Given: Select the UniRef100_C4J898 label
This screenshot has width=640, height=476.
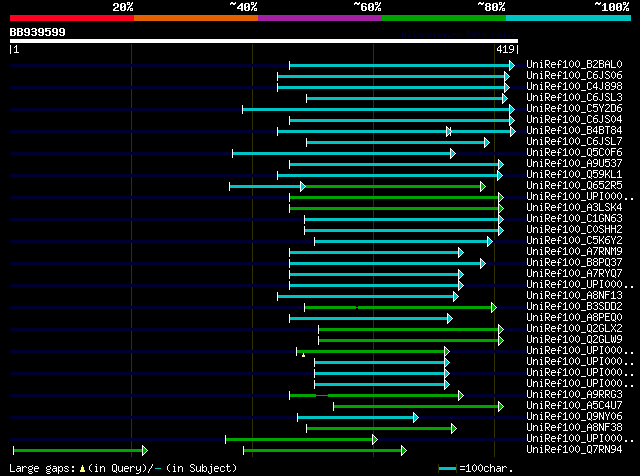Looking at the screenshot, I should click(574, 87).
